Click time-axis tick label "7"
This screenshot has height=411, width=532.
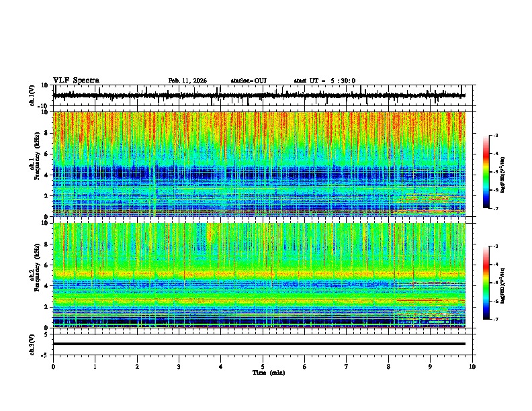347,367
